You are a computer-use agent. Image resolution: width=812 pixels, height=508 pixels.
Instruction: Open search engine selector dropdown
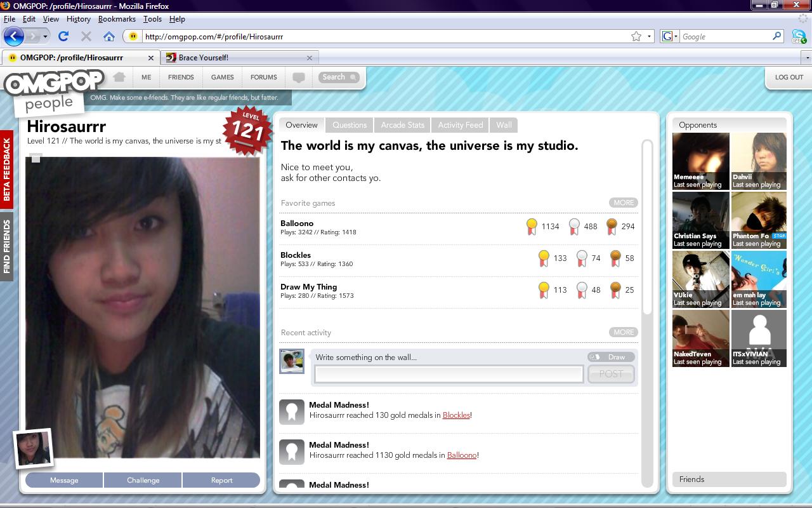pyautogui.click(x=669, y=37)
